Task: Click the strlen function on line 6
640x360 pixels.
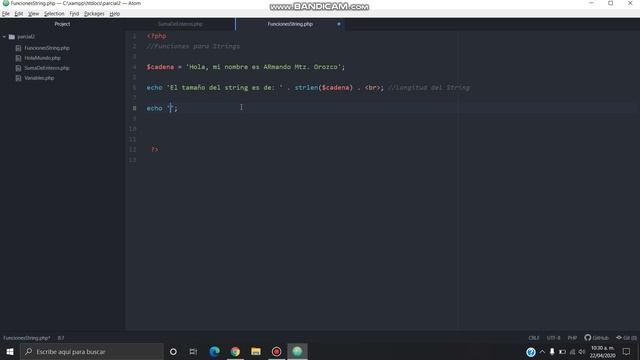Action: (306, 87)
